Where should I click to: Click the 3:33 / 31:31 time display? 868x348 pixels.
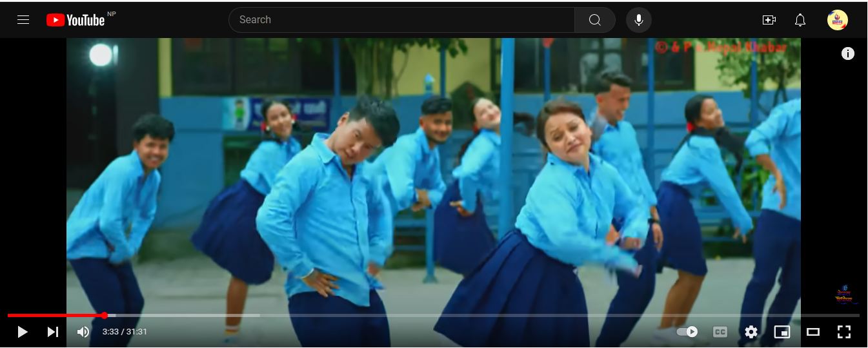125,332
